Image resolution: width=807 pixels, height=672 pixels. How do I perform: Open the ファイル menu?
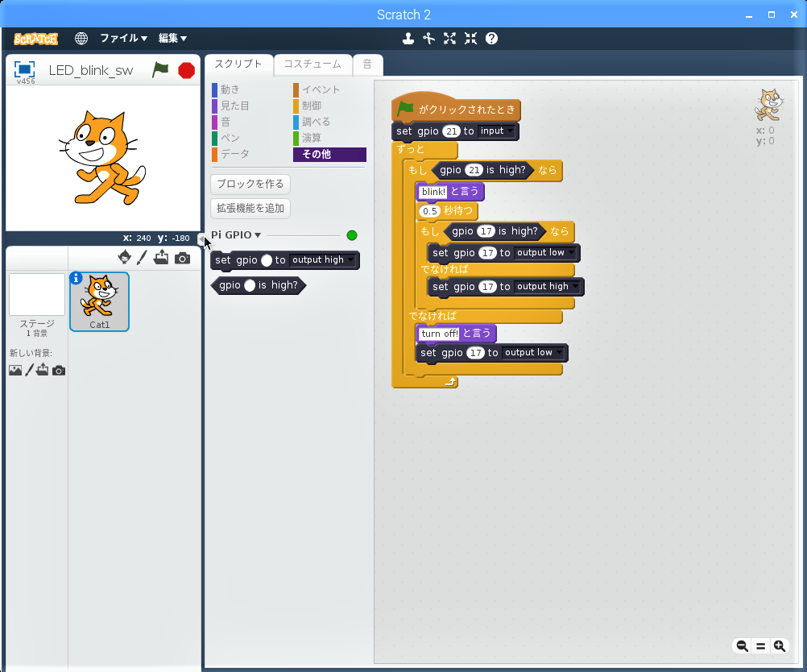pos(123,38)
